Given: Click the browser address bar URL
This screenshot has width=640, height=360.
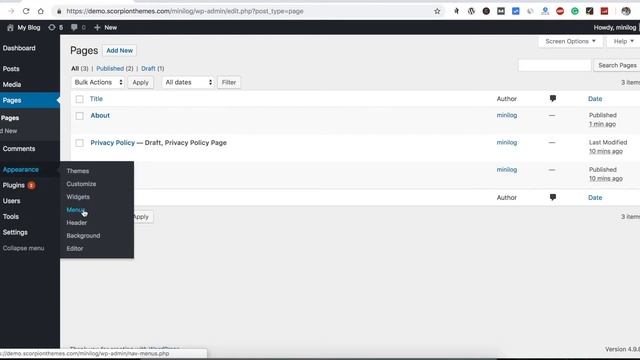Looking at the screenshot, I should point(185,11).
